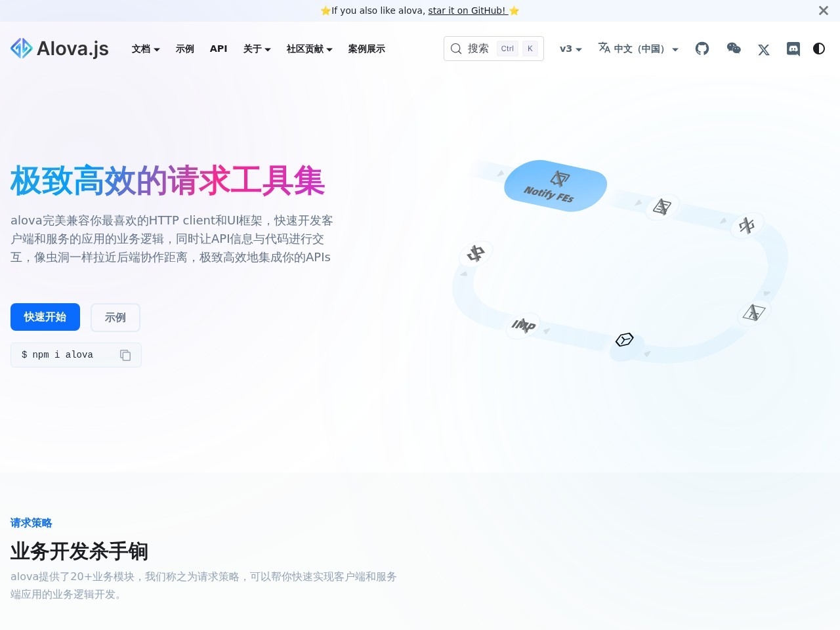Click the black hexagon tag icon
This screenshot has width=840, height=630.
pos(625,339)
